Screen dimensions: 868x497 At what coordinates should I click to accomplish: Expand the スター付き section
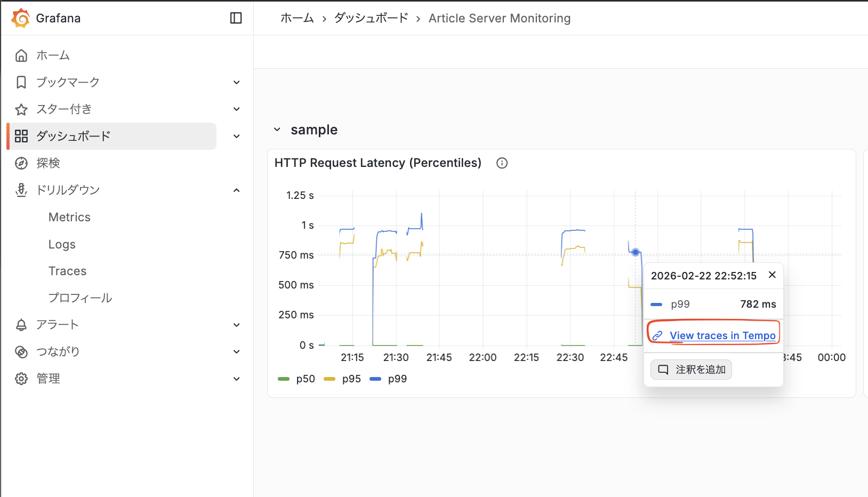236,109
